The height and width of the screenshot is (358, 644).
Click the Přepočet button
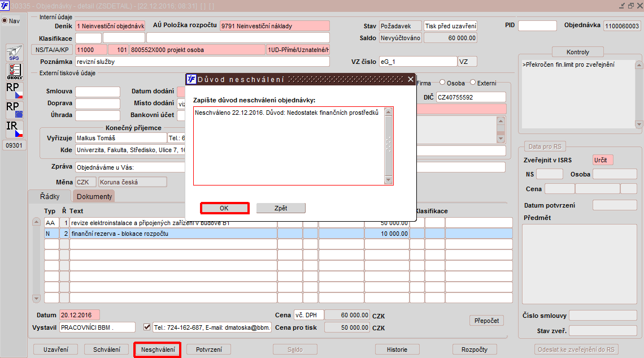point(487,321)
